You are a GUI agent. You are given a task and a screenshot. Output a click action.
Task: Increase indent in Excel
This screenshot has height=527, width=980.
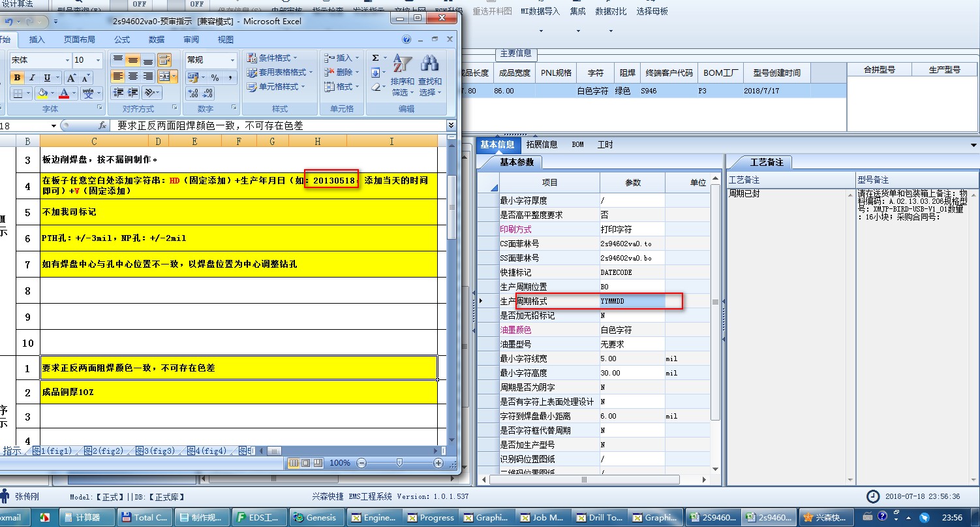[x=133, y=93]
